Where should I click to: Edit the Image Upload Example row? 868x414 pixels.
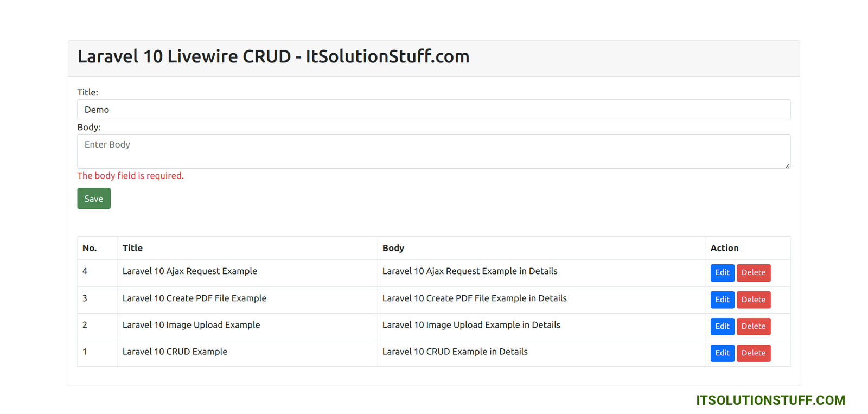(722, 326)
